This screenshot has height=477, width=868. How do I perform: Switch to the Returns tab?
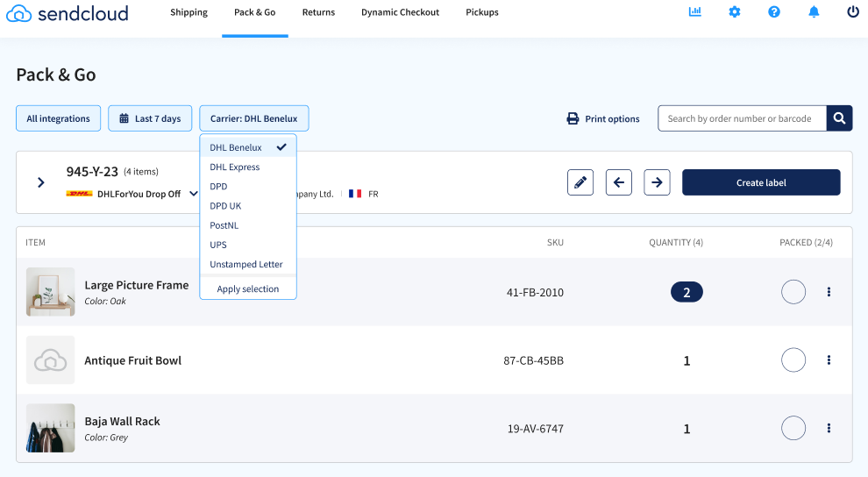318,12
